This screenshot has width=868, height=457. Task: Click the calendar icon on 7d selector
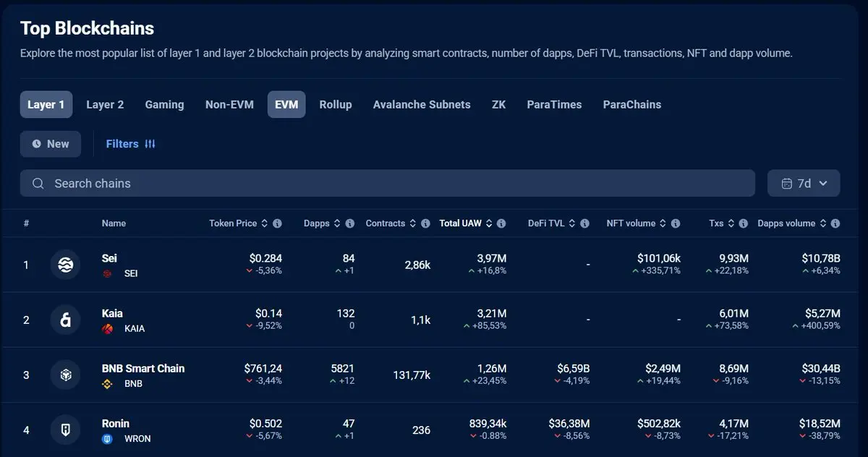pyautogui.click(x=787, y=184)
